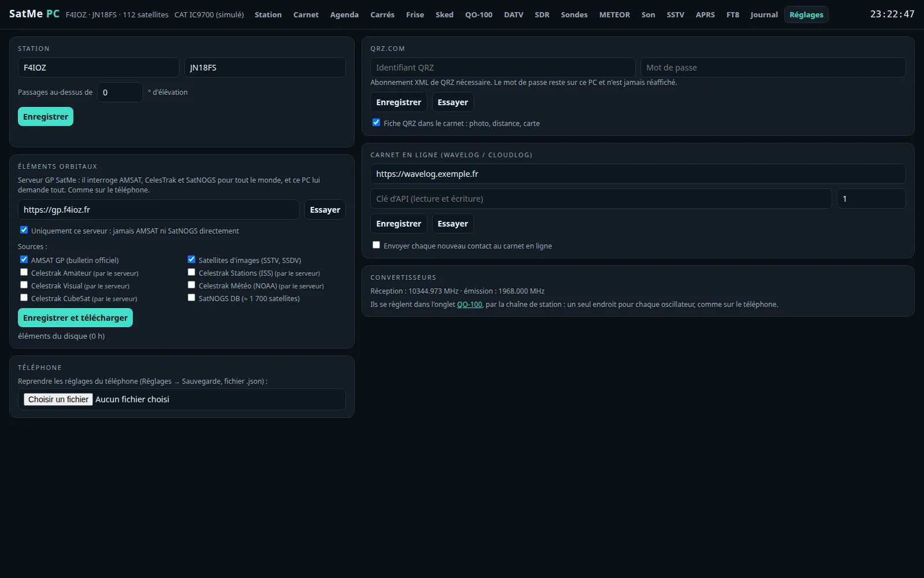Click the station ID field showing 1
Screen dimensions: 924x578
point(871,199)
